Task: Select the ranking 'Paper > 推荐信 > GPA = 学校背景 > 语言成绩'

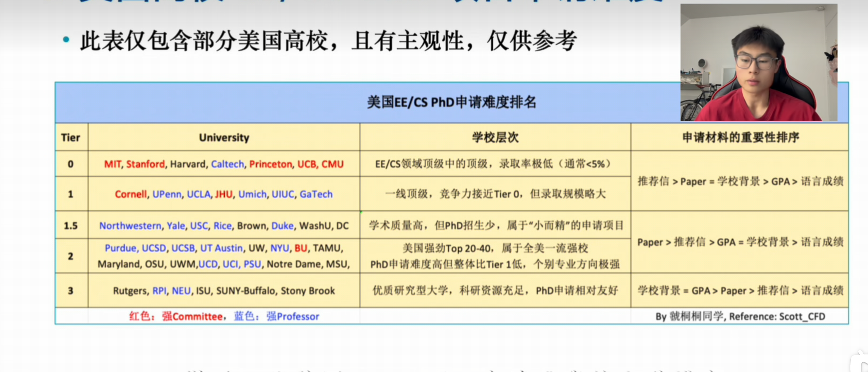Action: [x=740, y=242]
